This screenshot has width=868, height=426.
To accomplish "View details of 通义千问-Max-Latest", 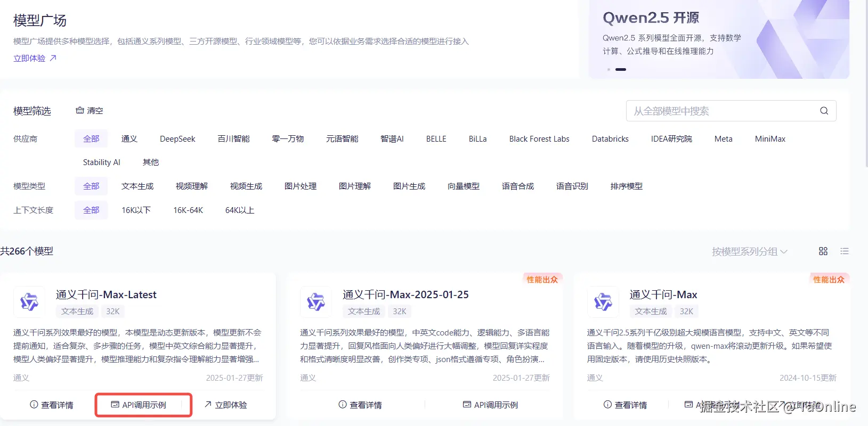I will point(52,405).
